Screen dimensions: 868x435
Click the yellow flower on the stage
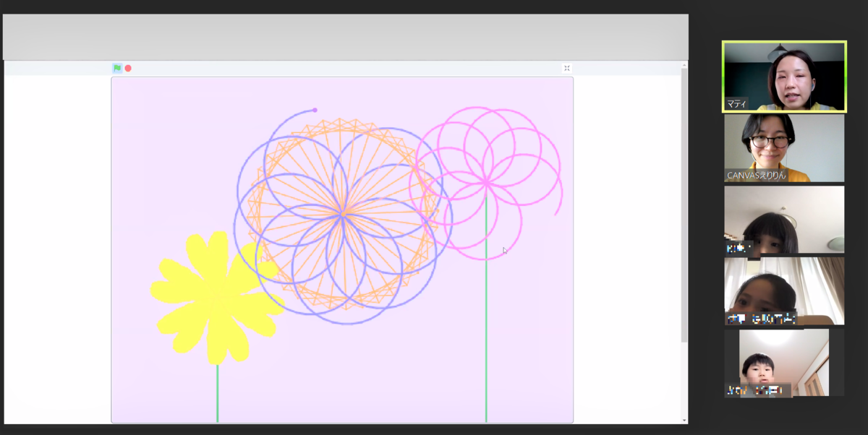pos(216,298)
